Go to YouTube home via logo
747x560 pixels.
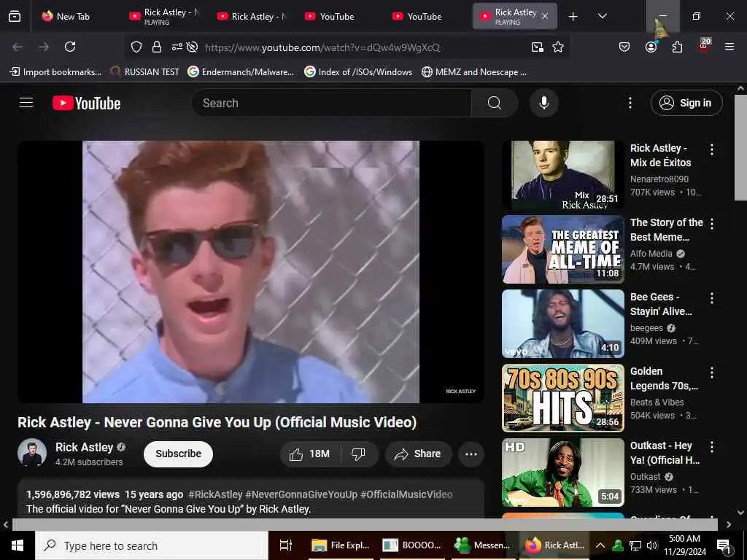point(86,103)
